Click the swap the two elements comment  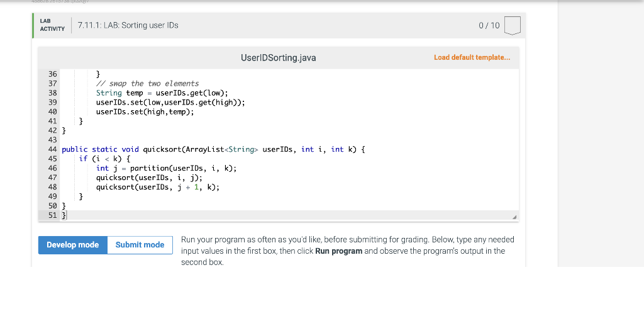point(147,84)
